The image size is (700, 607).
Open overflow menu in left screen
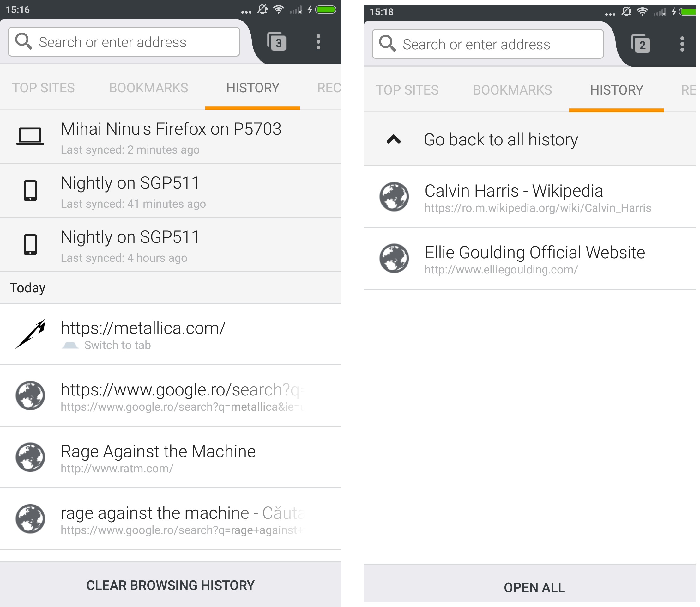tap(318, 42)
